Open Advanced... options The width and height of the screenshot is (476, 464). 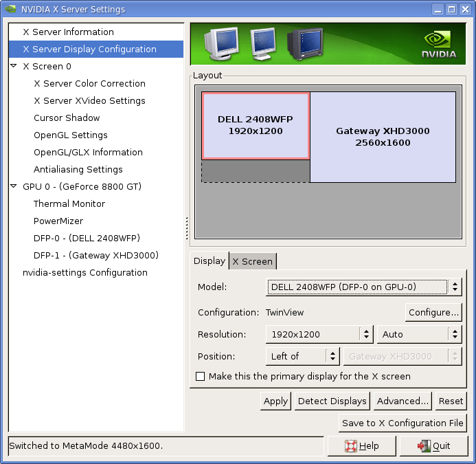(x=403, y=401)
